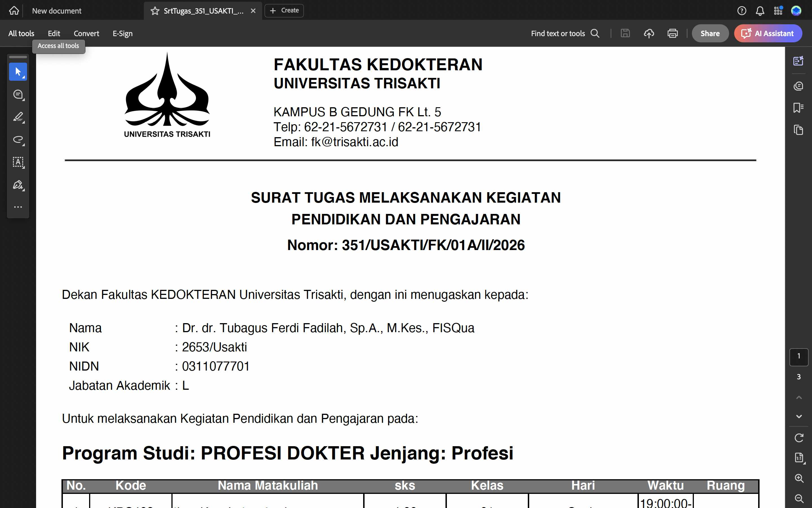Add a comment with the comment tool
This screenshot has height=508, width=812.
18,95
